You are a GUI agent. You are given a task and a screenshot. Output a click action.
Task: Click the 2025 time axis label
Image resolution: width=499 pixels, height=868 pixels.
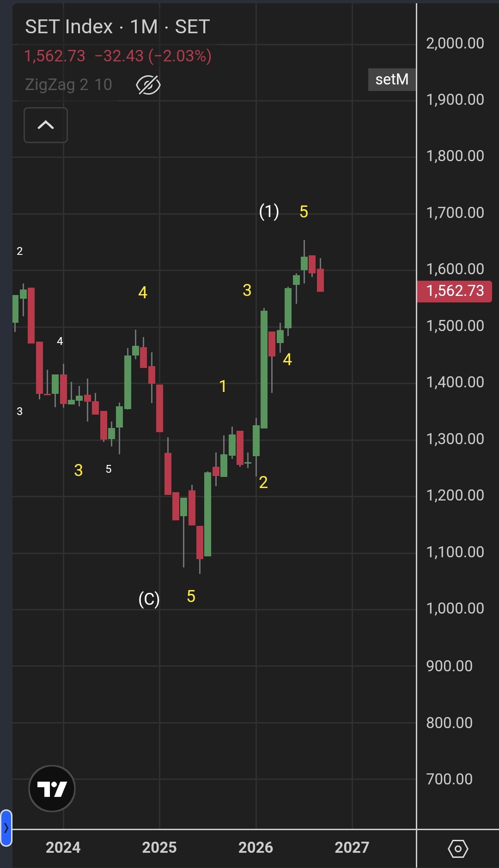(x=159, y=847)
